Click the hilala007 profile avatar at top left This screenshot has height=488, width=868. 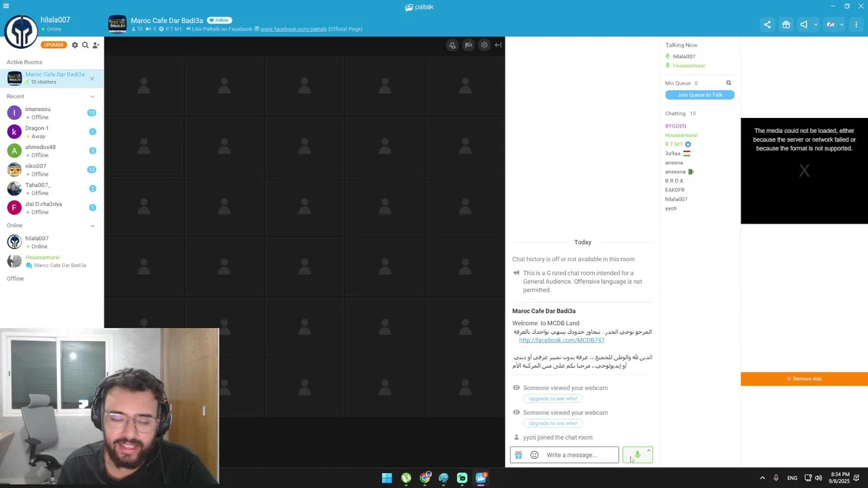click(x=21, y=31)
